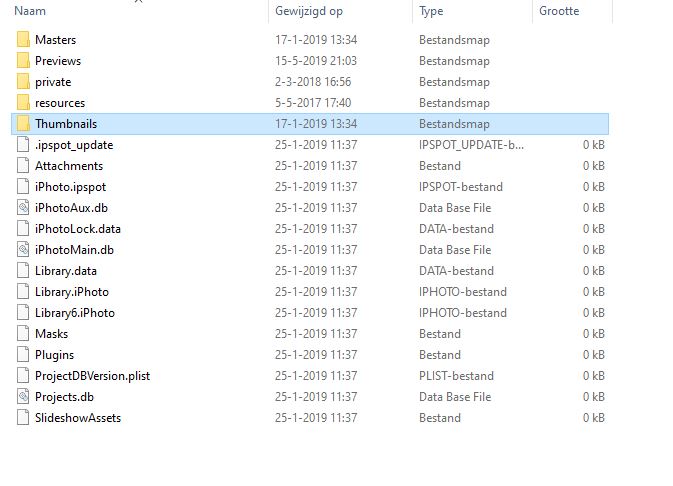
Task: Select the Library.data file name
Action: (66, 271)
